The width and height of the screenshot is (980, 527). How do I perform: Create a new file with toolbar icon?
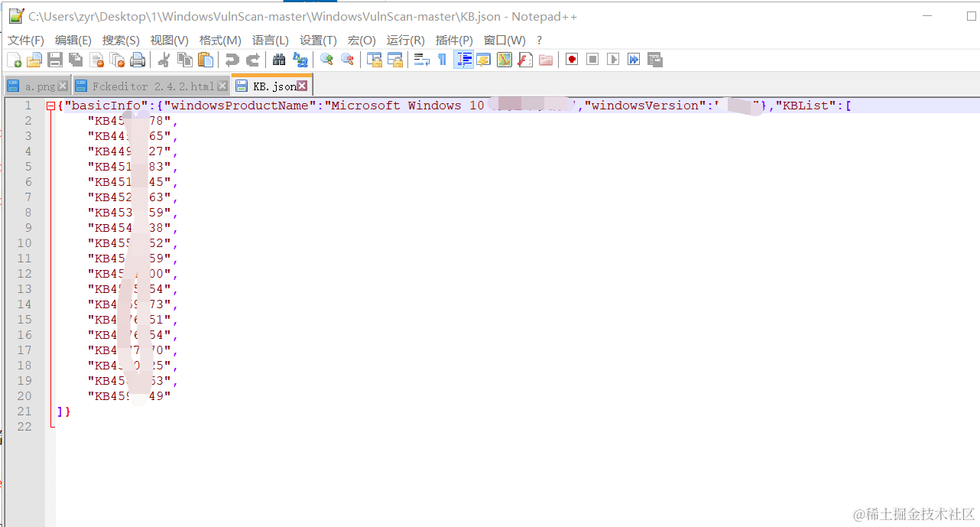[14, 60]
